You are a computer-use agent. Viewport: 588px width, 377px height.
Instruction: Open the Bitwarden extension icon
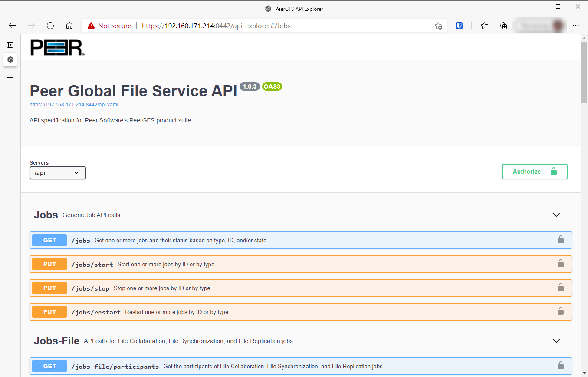(x=459, y=26)
